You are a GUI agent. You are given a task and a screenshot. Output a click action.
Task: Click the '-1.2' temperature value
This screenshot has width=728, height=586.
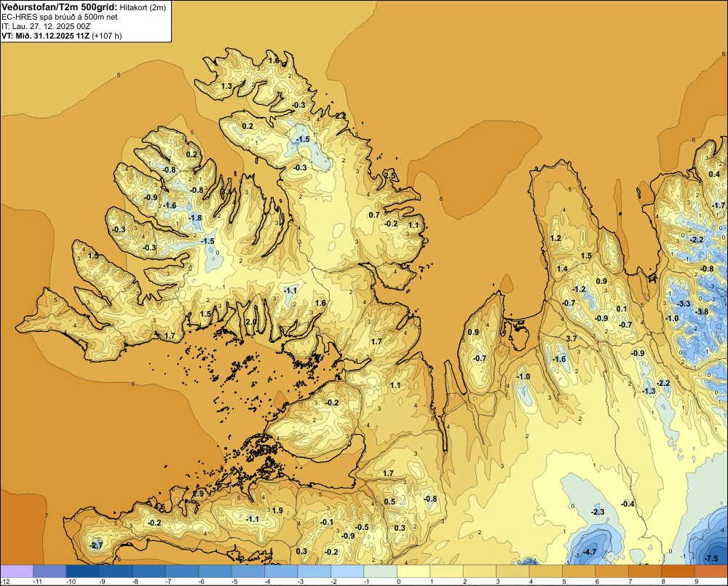(x=579, y=289)
